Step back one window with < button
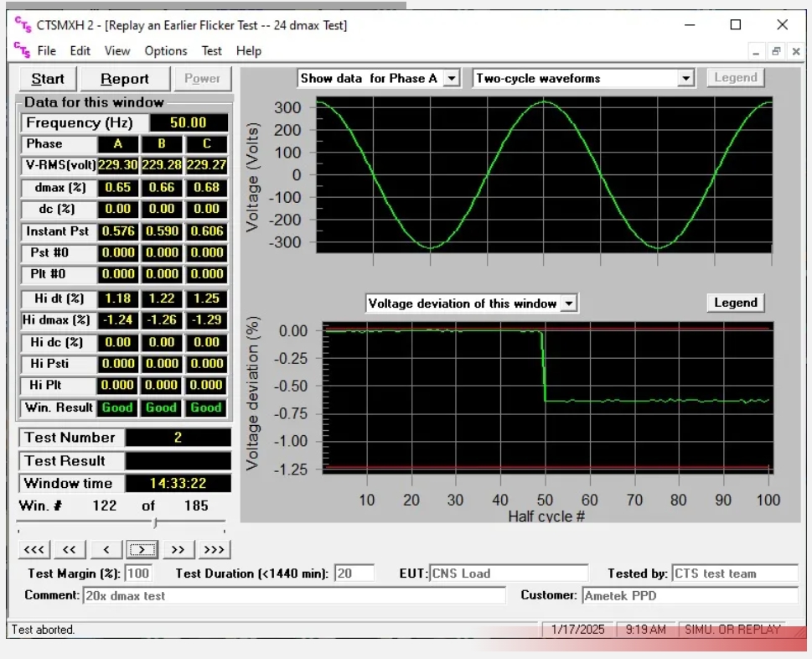 point(106,550)
